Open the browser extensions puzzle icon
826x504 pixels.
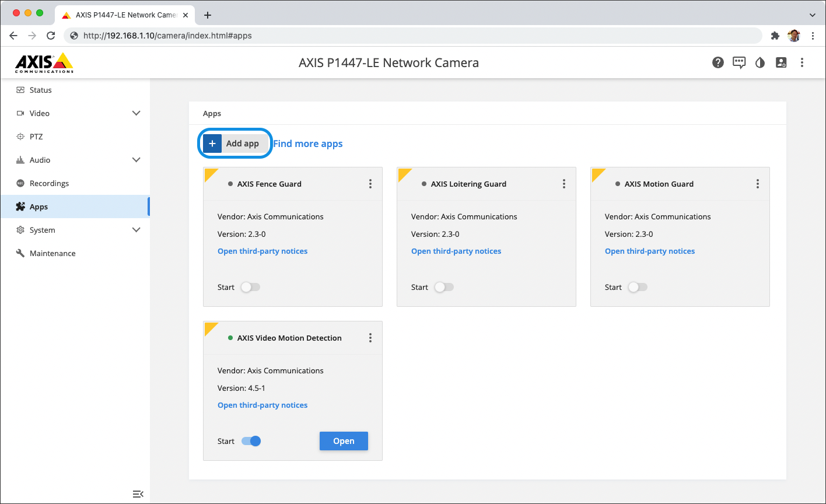click(775, 36)
